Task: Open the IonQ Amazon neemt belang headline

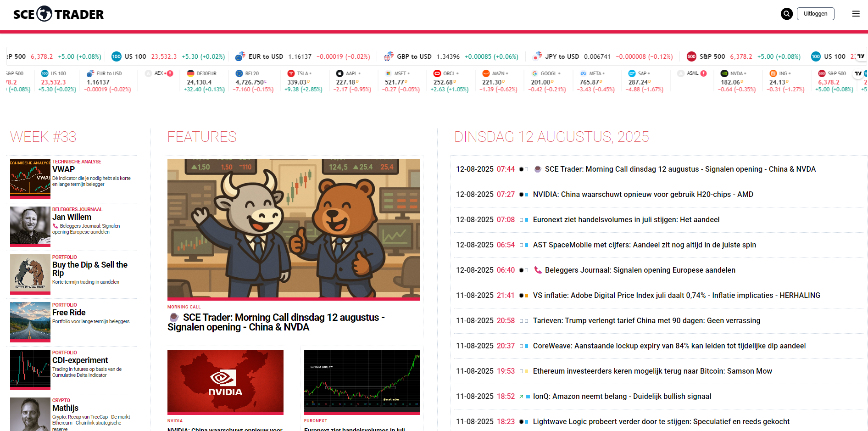Action: 622,396
